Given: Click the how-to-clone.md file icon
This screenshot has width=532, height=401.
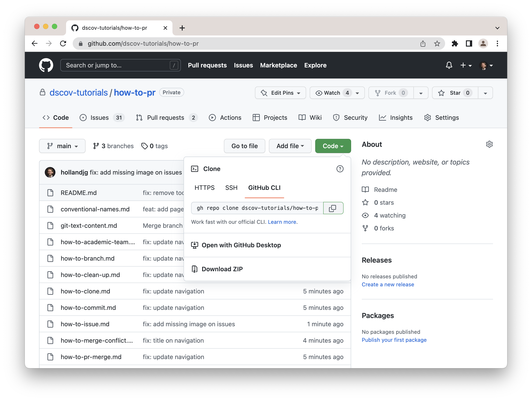Looking at the screenshot, I should click(x=50, y=291).
